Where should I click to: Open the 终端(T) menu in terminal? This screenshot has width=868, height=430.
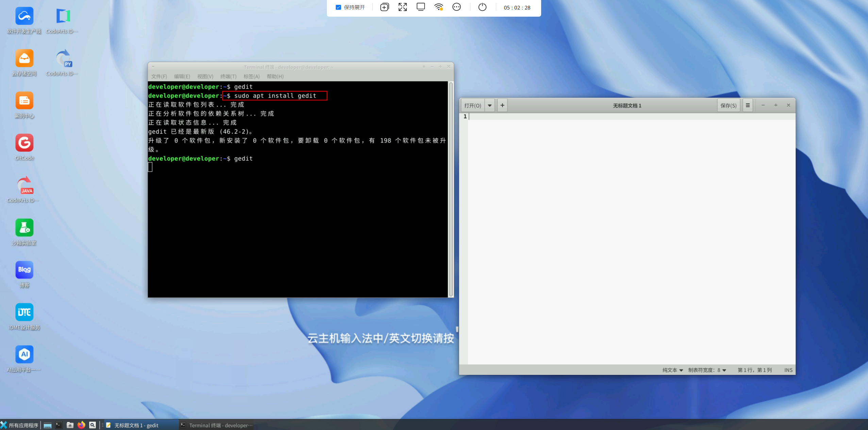228,76
